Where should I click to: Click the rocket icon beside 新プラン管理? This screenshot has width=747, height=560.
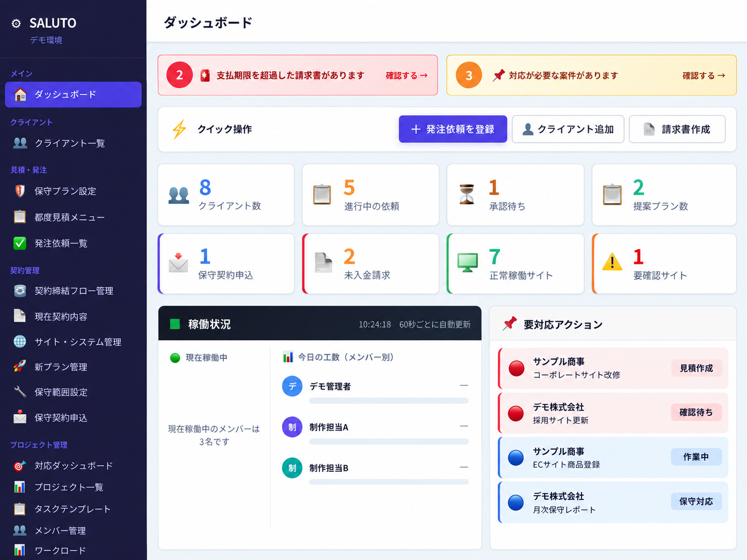(20, 367)
